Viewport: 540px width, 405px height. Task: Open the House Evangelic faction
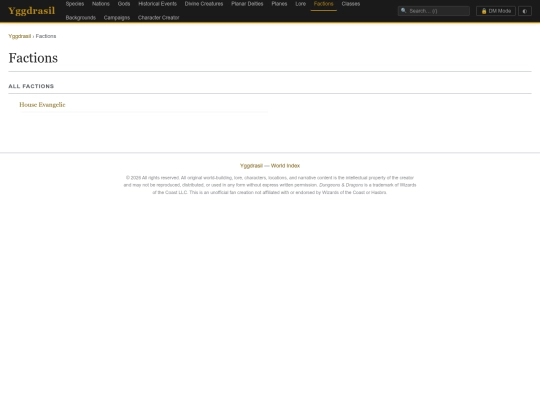(42, 105)
